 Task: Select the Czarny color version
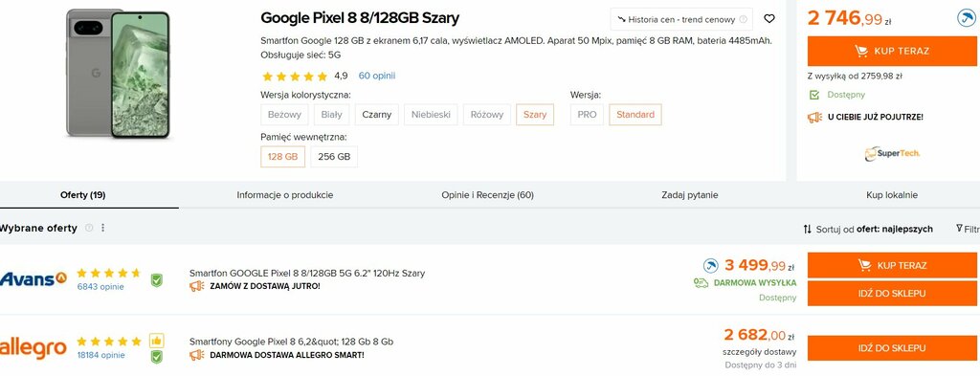(377, 114)
